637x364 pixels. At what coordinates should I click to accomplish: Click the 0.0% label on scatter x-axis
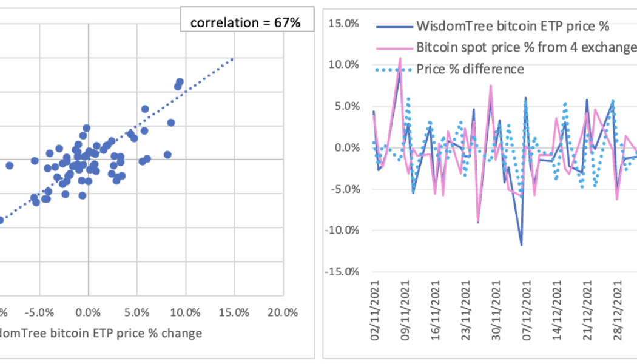[x=89, y=313]
